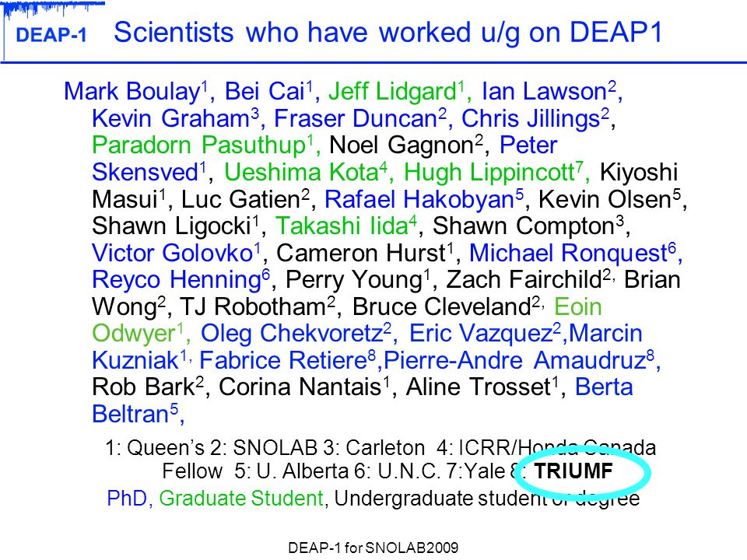Viewport: 747px width, 560px height.
Task: Click the cyan ellipse around TRIUMF
Action: pos(582,472)
